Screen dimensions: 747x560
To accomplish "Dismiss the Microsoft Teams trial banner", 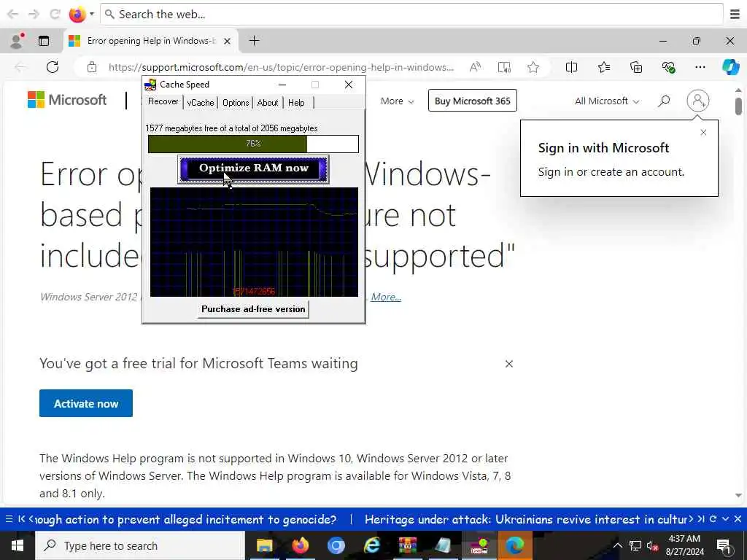I will (x=508, y=364).
